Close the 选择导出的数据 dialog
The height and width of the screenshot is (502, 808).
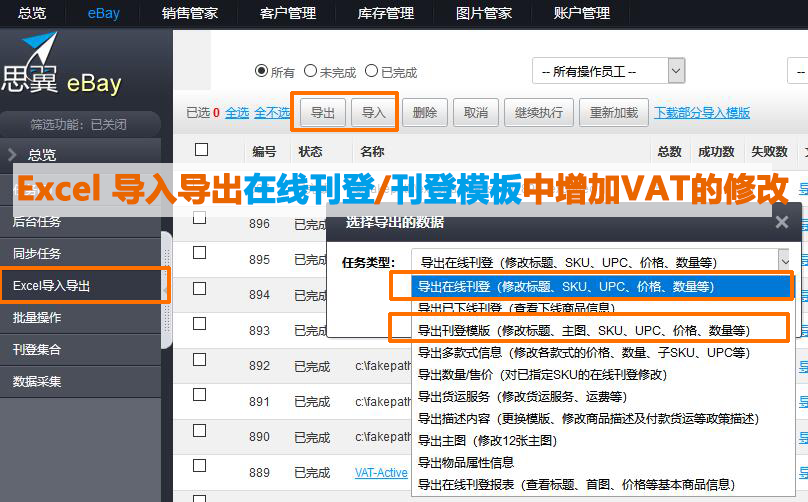point(782,222)
